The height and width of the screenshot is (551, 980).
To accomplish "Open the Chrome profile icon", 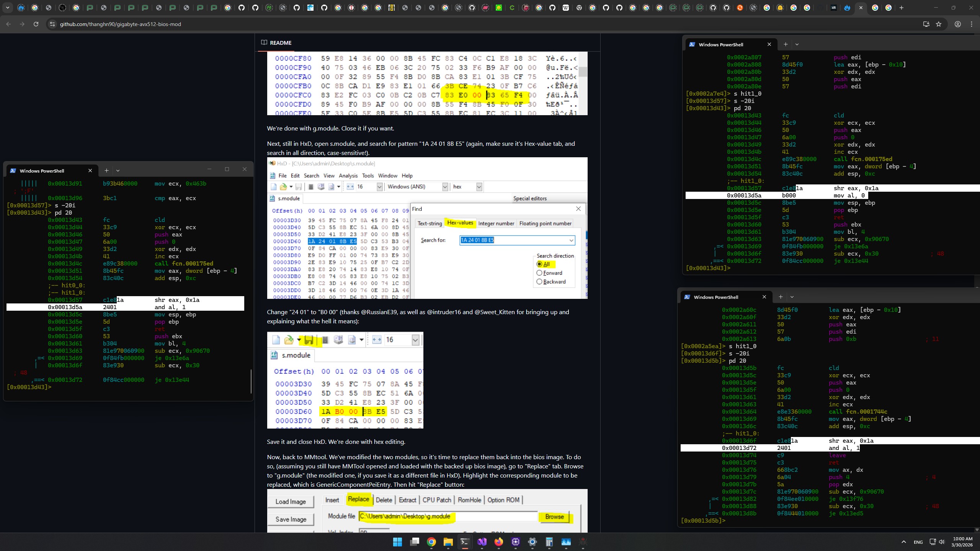I will tap(958, 24).
